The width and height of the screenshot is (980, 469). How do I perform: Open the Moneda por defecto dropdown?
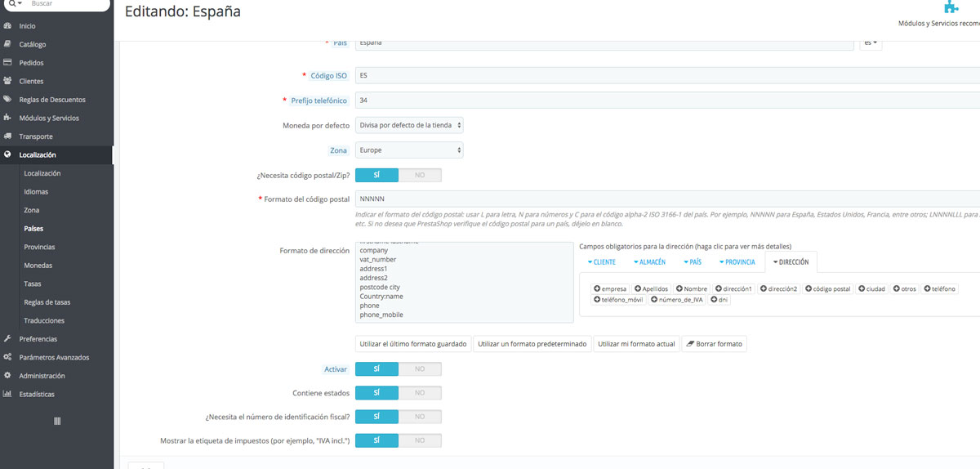(x=409, y=126)
